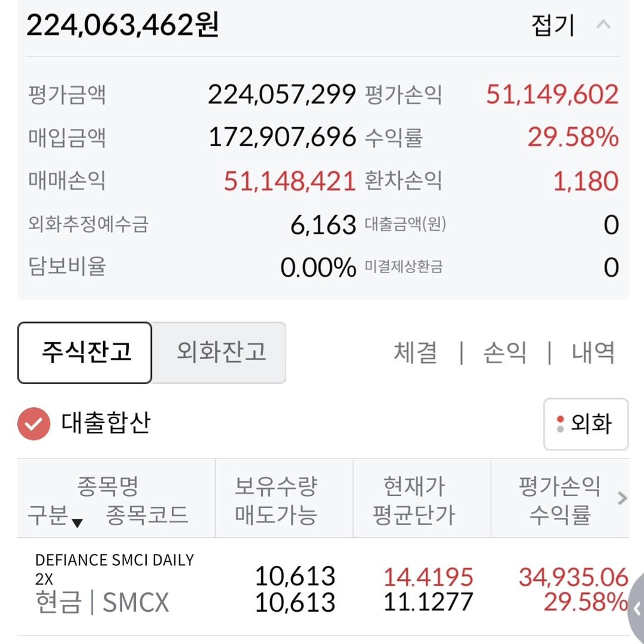Screen dimensions: 644x644
Task: Switch to the 주식잔고 tab
Action: (x=85, y=352)
